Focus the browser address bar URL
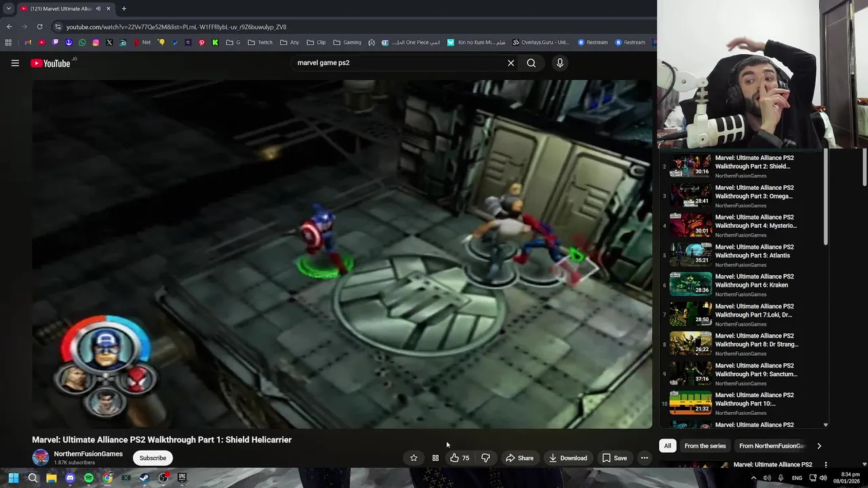 coord(176,27)
